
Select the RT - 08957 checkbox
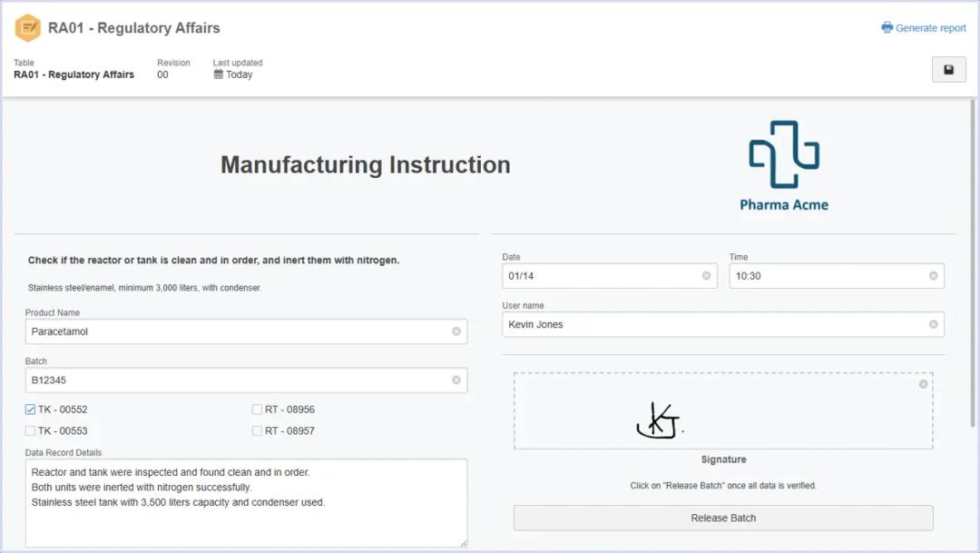tap(258, 431)
